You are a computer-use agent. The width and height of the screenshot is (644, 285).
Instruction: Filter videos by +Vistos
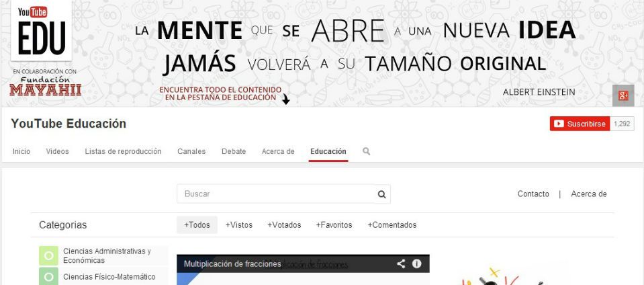click(239, 225)
